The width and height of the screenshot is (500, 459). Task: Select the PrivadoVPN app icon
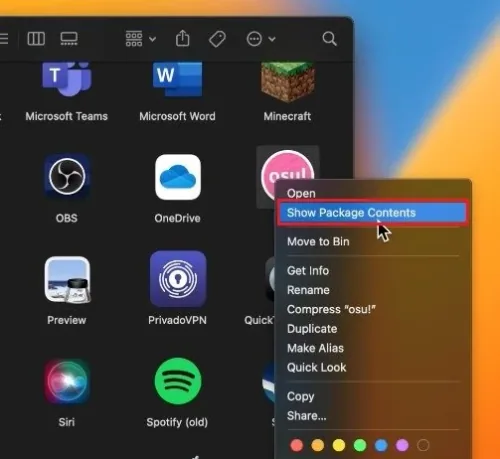click(x=178, y=279)
